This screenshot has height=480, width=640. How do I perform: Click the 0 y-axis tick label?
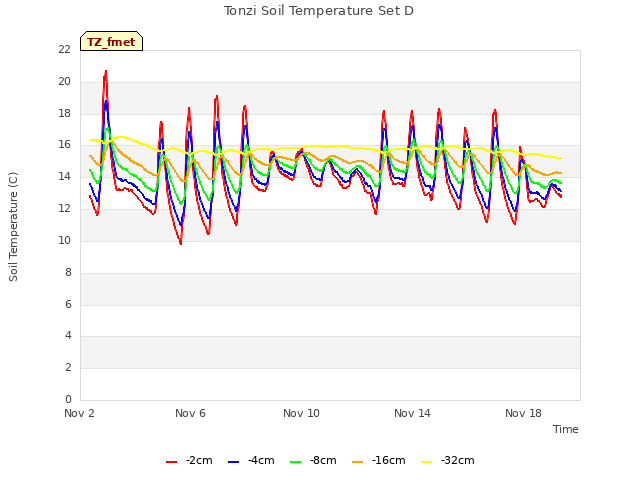click(x=68, y=399)
